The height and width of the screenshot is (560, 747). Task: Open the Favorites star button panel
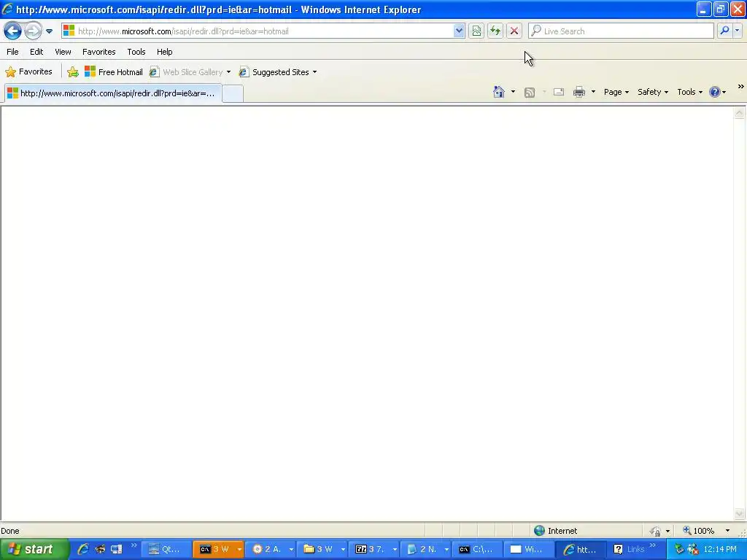tap(28, 72)
